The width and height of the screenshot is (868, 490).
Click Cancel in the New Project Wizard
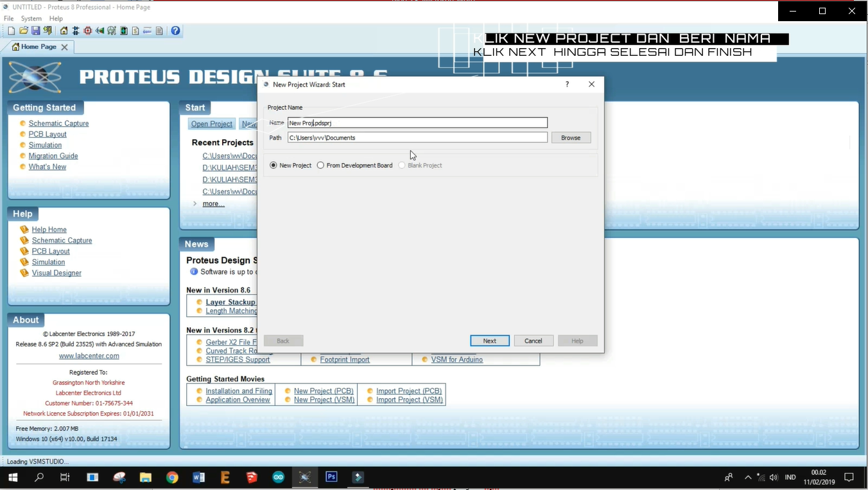click(x=533, y=341)
